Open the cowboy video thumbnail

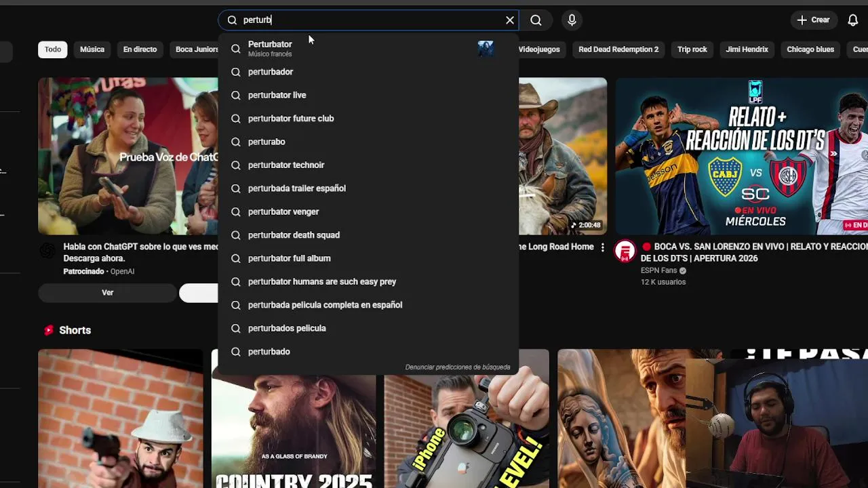tap(563, 156)
